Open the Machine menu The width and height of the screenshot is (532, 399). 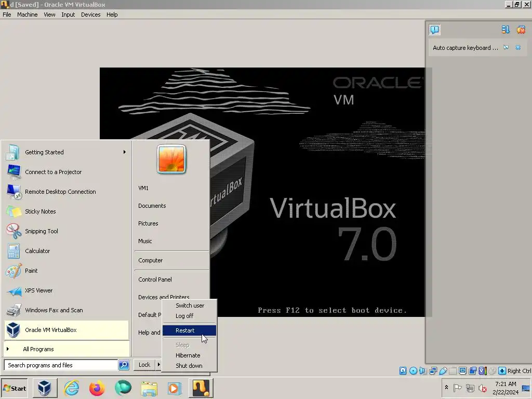pyautogui.click(x=28, y=15)
